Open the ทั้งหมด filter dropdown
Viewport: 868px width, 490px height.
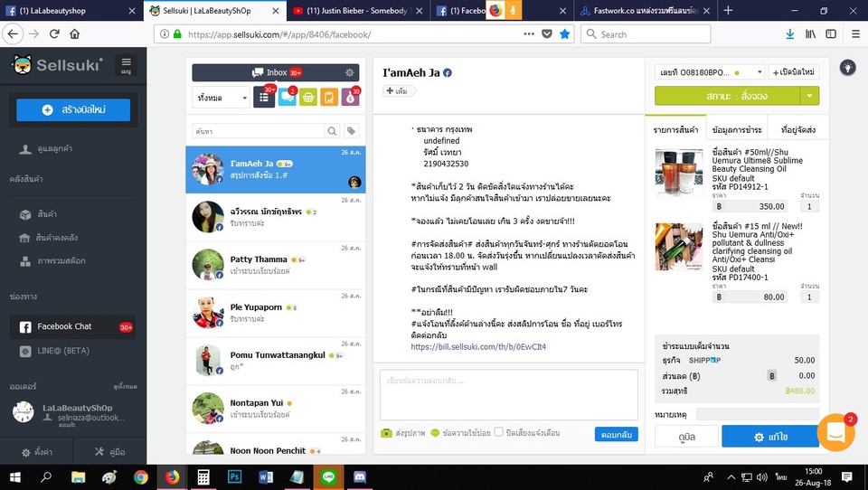point(221,98)
